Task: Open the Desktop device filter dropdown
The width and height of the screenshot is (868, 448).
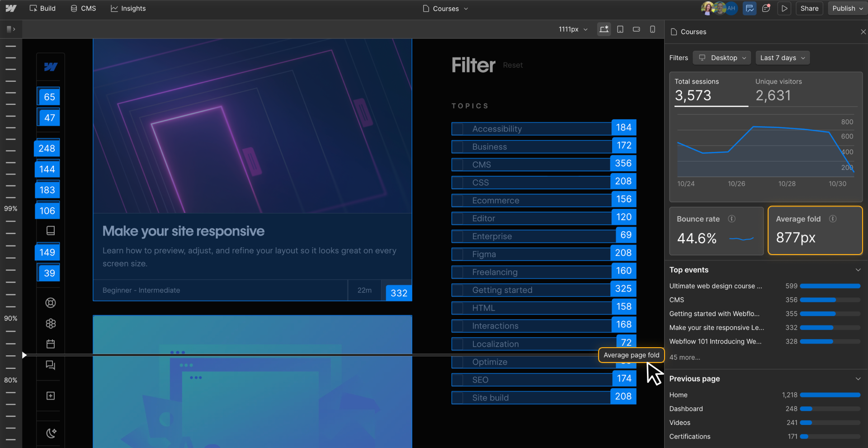Action: (x=721, y=57)
